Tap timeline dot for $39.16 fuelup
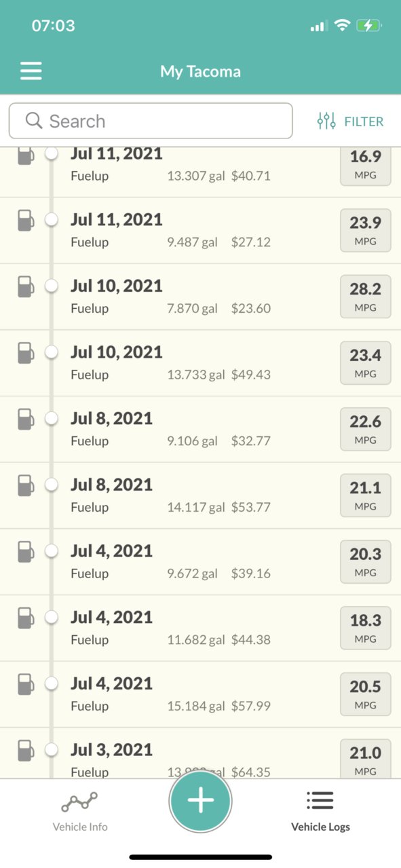 click(51, 551)
